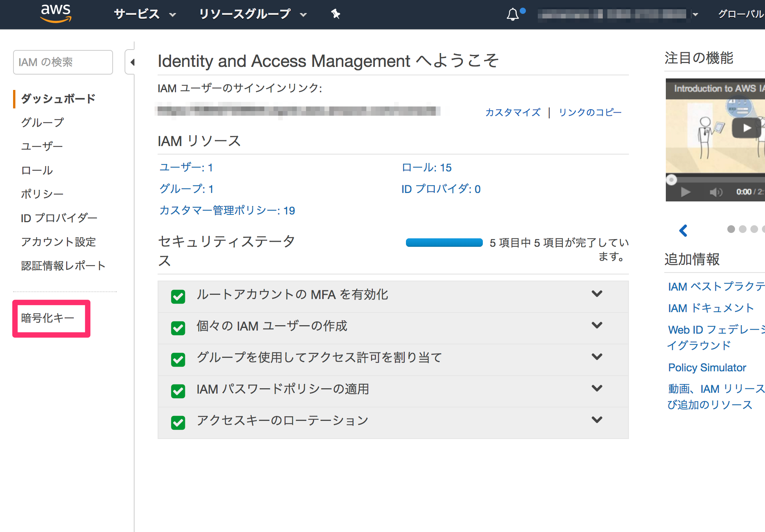Mute the video using the speaker icon
Viewport: 765px width, 532px height.
[716, 192]
